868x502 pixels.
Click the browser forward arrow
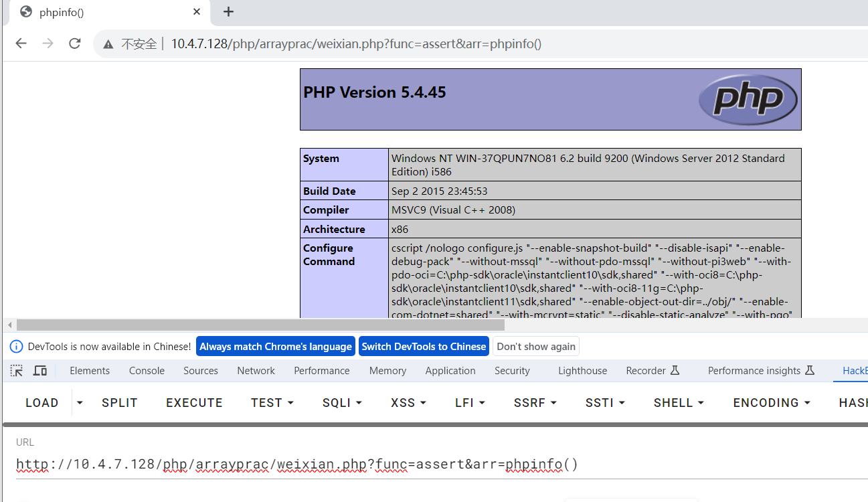pos(48,44)
